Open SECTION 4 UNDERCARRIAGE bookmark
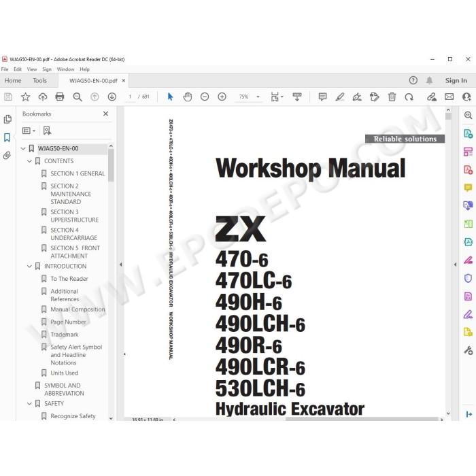The height and width of the screenshot is (476, 476). (73, 234)
